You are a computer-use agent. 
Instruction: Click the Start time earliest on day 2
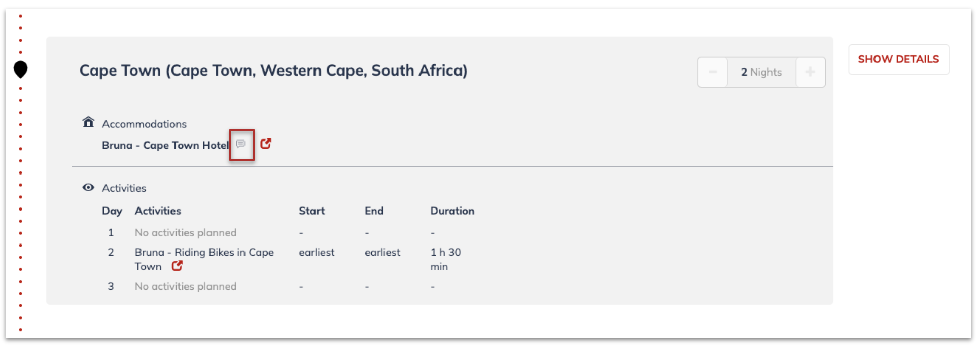click(317, 252)
